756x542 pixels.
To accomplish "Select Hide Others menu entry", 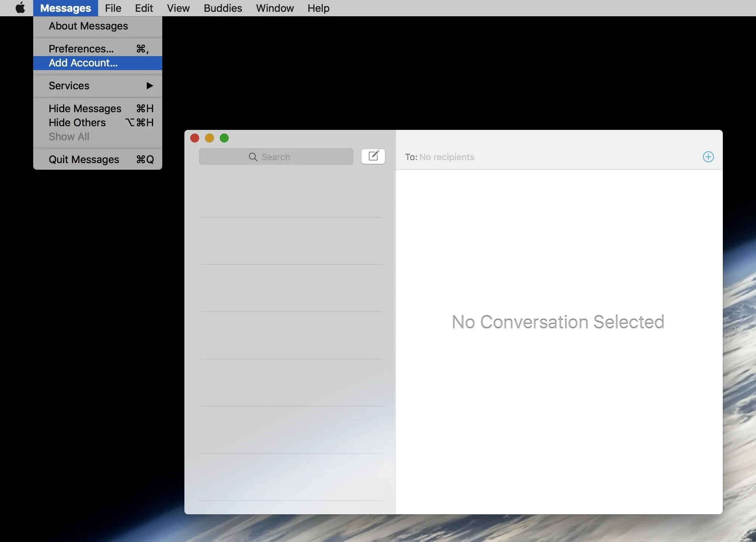I will click(x=98, y=122).
